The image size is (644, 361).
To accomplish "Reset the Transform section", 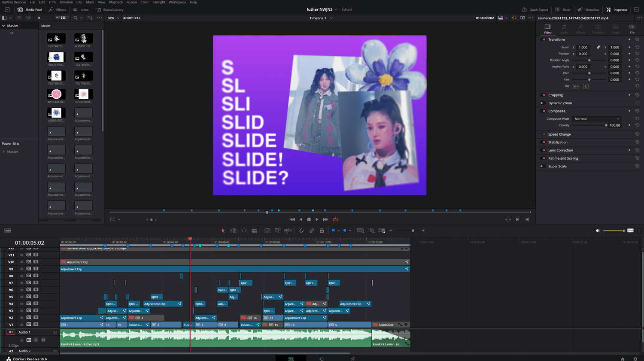I will [x=637, y=39].
